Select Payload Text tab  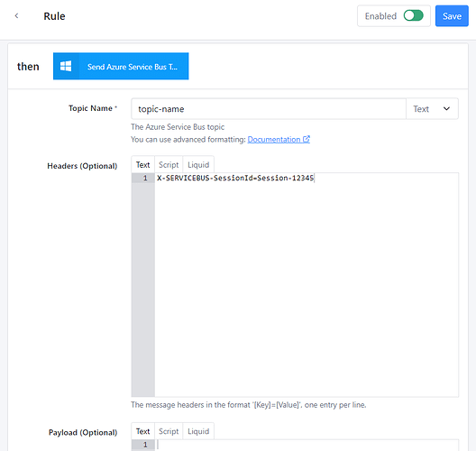[142, 431]
